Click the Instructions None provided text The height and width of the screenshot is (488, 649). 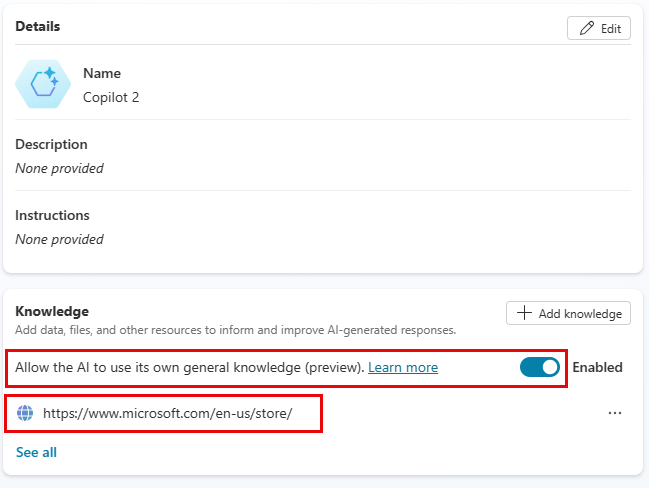[x=59, y=239]
